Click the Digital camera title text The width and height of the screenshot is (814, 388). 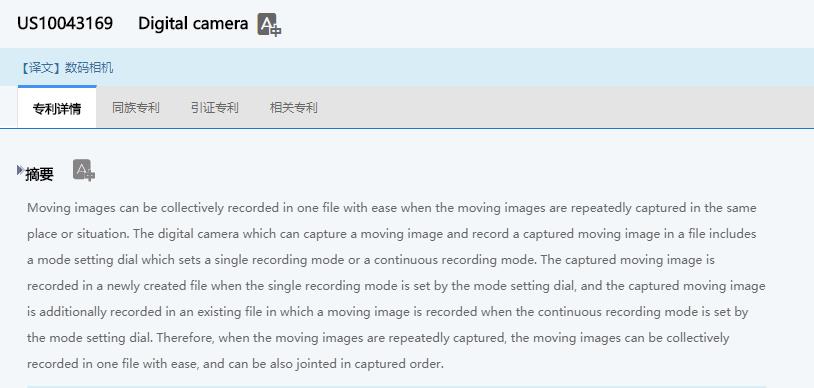(x=193, y=23)
